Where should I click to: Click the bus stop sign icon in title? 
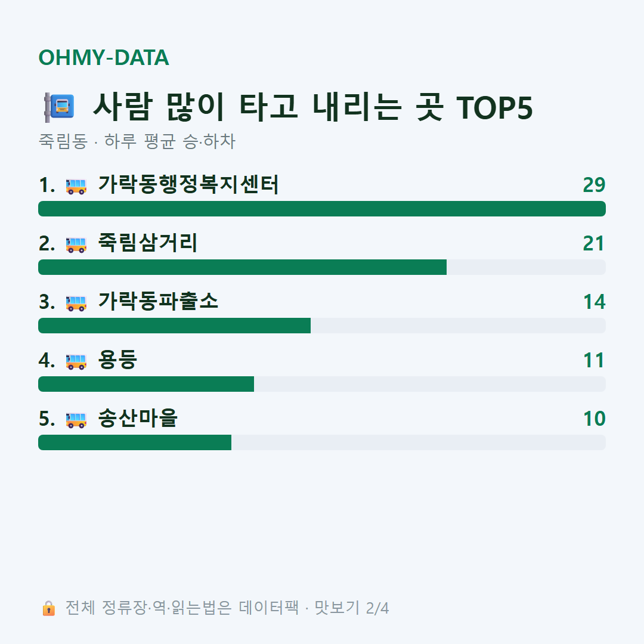(x=59, y=107)
